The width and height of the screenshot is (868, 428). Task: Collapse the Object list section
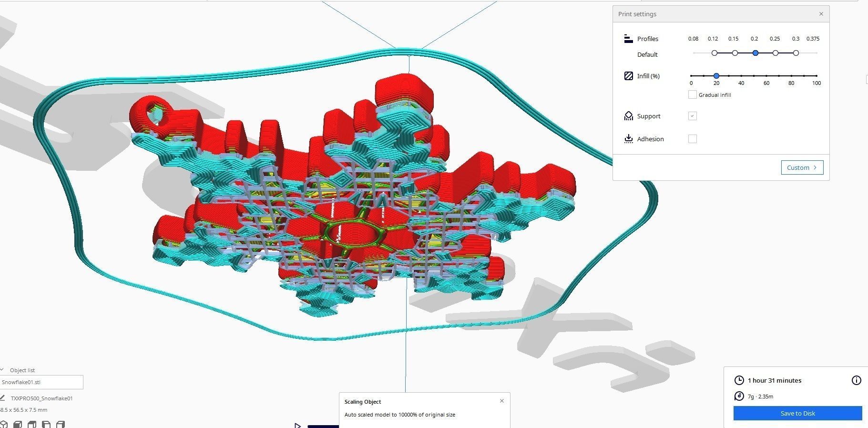tap(2, 370)
